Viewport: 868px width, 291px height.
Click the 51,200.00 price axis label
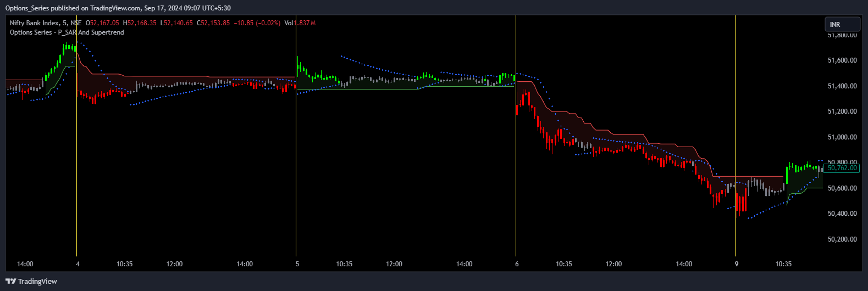[842, 111]
